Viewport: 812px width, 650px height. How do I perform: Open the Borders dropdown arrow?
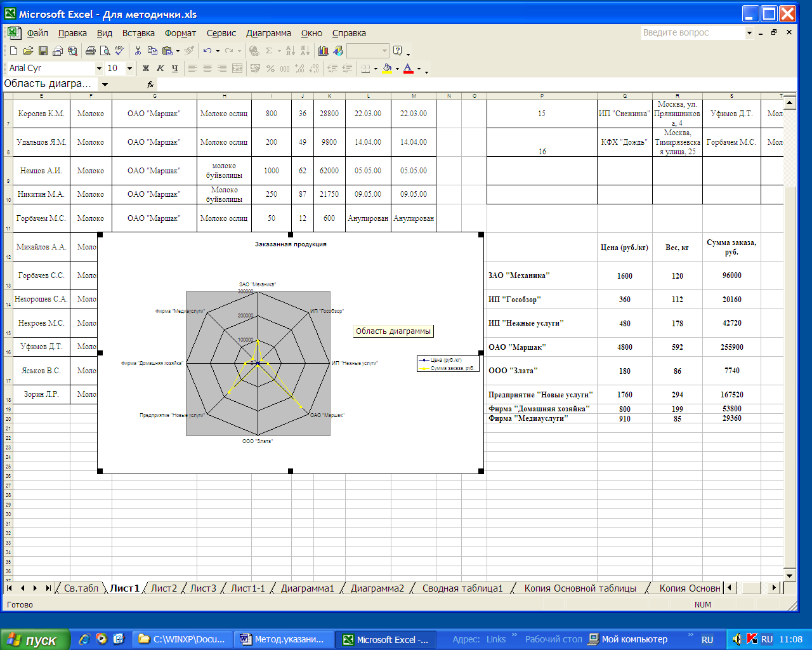tap(376, 68)
